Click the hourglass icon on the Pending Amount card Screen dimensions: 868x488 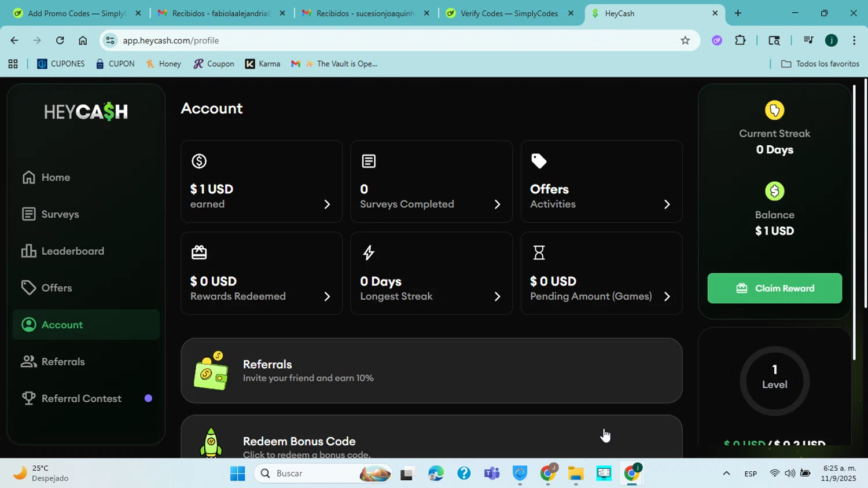click(539, 252)
